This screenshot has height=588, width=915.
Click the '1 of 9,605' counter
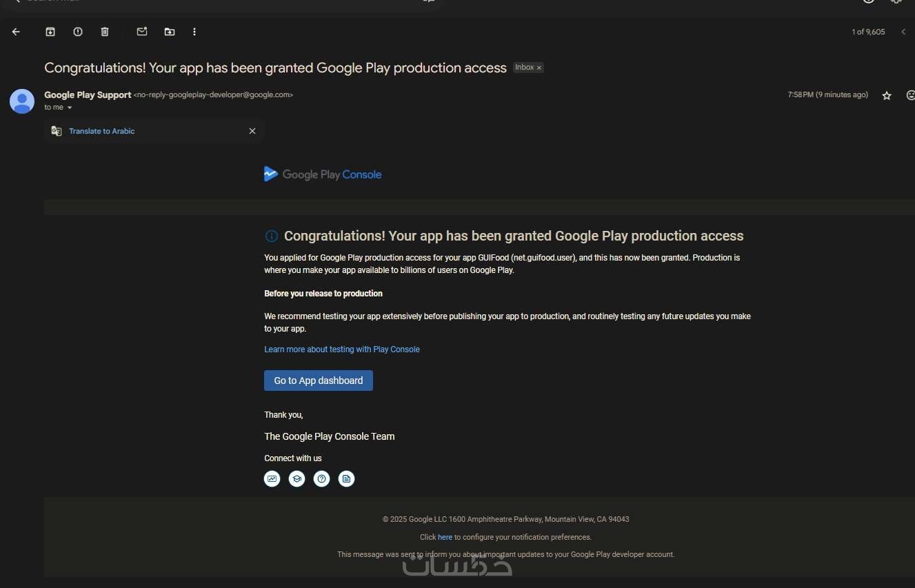[868, 32]
